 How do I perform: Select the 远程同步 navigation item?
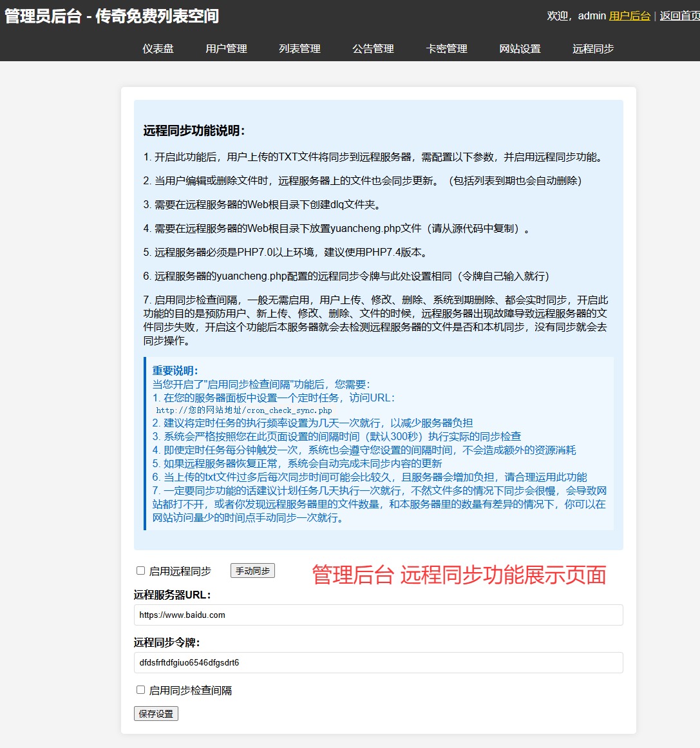(x=592, y=49)
